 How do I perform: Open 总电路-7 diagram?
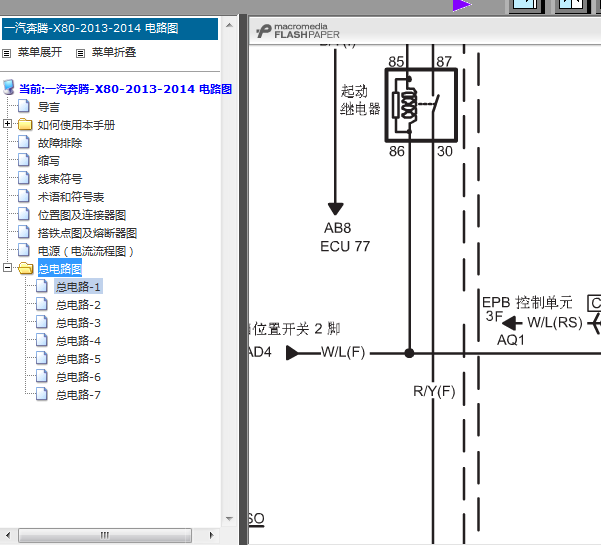point(78,395)
